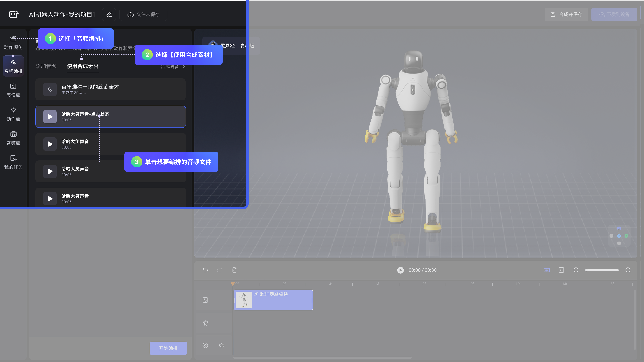
Task: Click the pencil rename project icon
Action: click(109, 14)
